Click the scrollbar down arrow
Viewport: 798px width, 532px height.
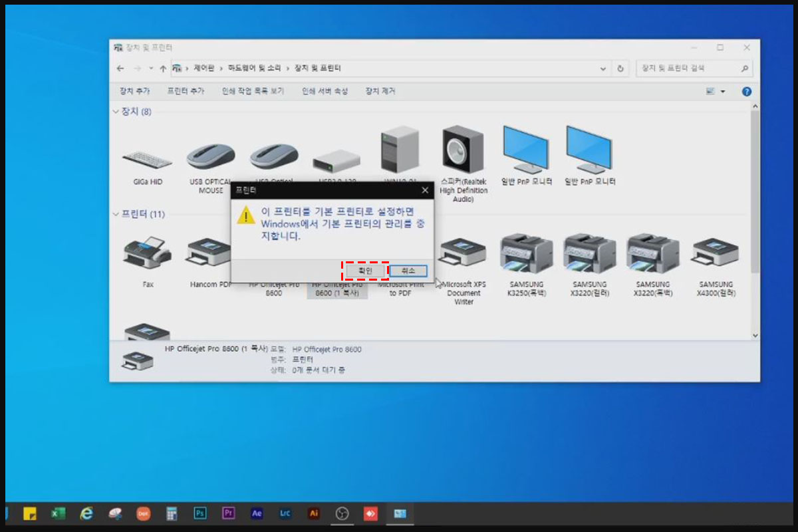[755, 336]
